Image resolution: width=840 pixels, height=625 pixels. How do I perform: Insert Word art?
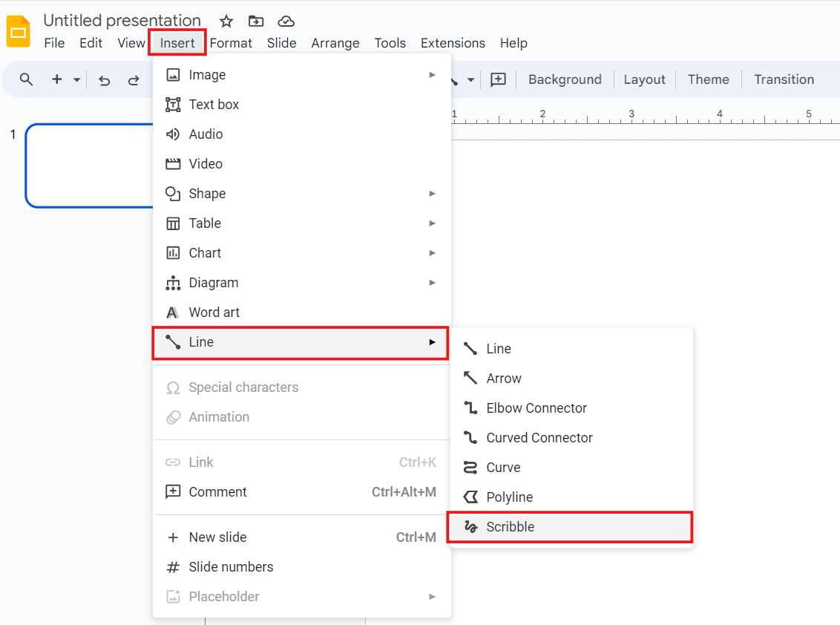click(x=215, y=312)
